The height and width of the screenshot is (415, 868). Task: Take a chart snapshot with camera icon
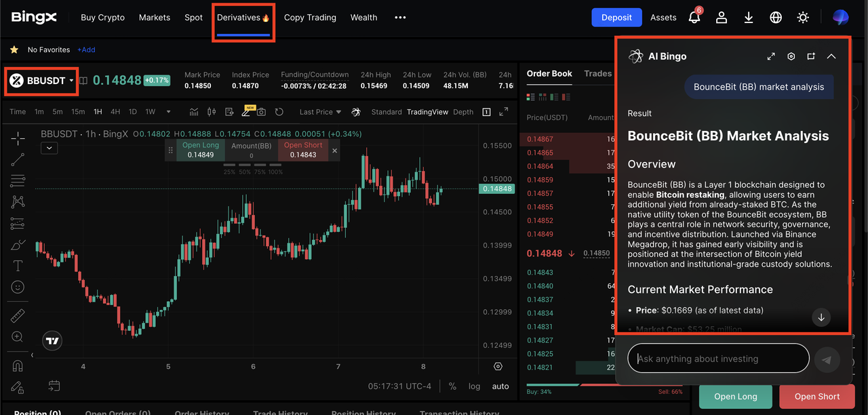pos(261,112)
